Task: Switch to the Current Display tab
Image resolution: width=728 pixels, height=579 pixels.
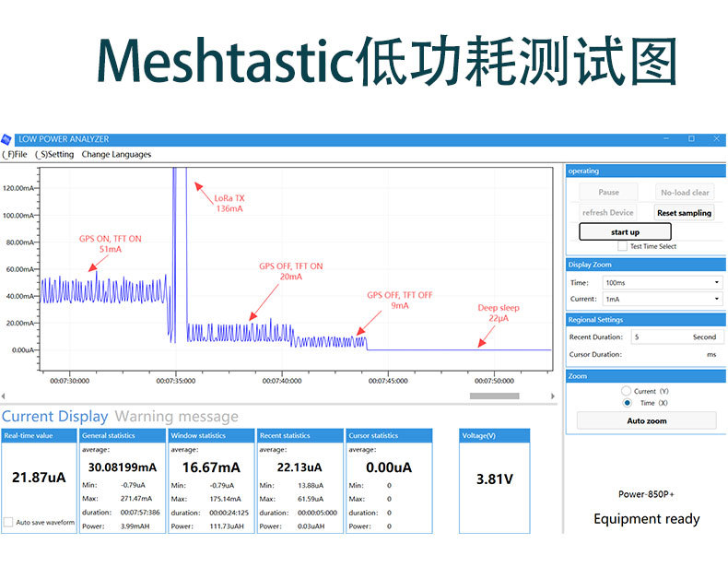Action: click(x=54, y=417)
